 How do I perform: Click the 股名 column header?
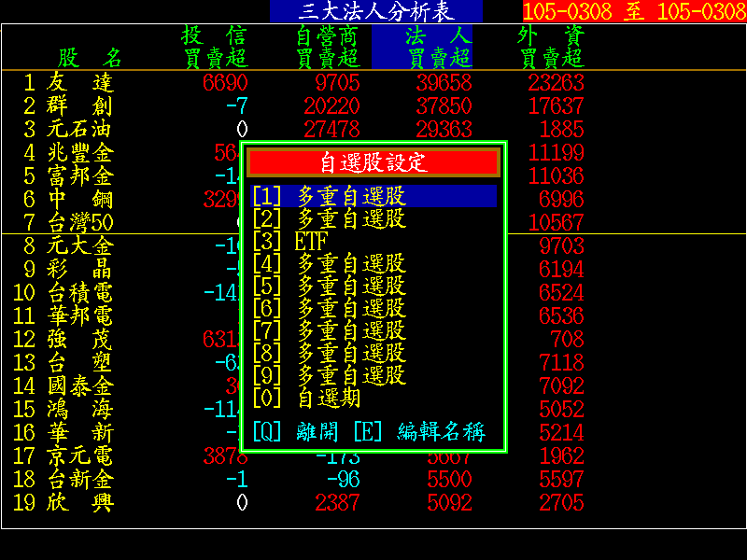pos(90,58)
